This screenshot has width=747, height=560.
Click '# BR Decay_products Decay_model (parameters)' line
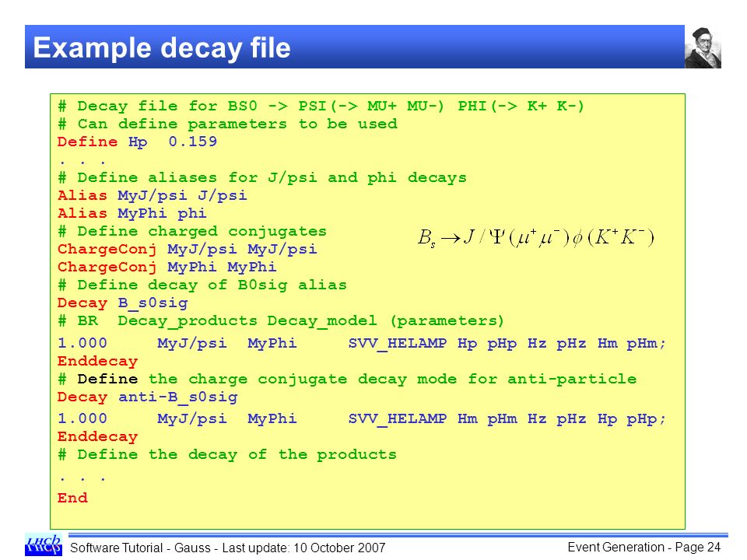click(x=280, y=321)
